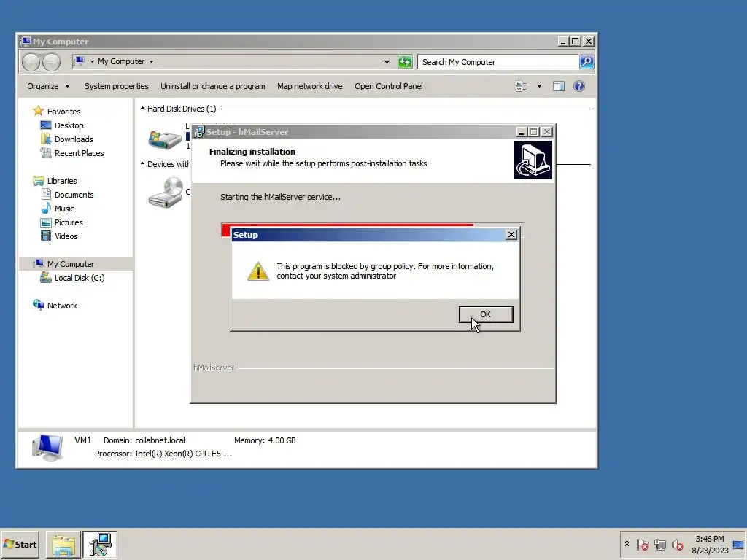Click the green Refresh button in address bar
Image resolution: width=747 pixels, height=560 pixels.
405,62
